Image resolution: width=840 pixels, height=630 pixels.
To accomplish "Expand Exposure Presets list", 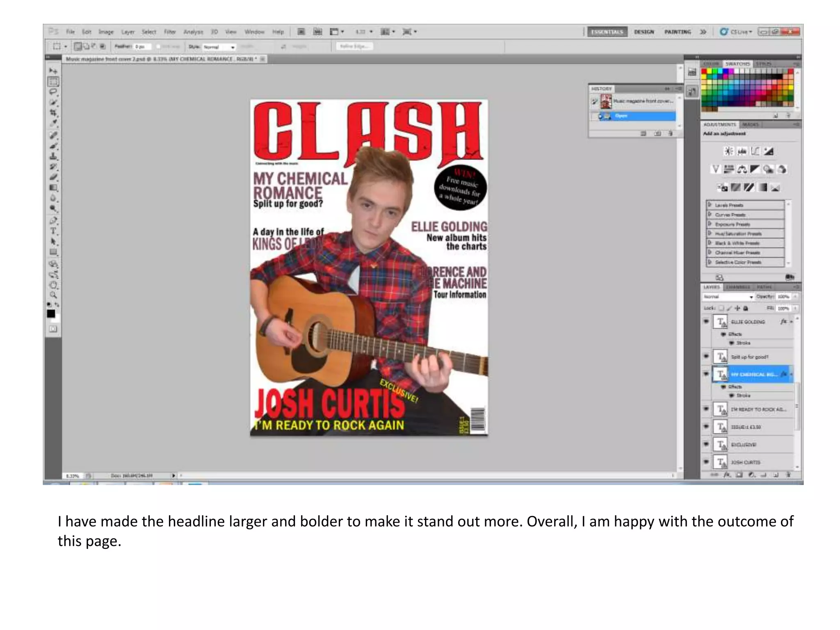I will click(x=710, y=224).
